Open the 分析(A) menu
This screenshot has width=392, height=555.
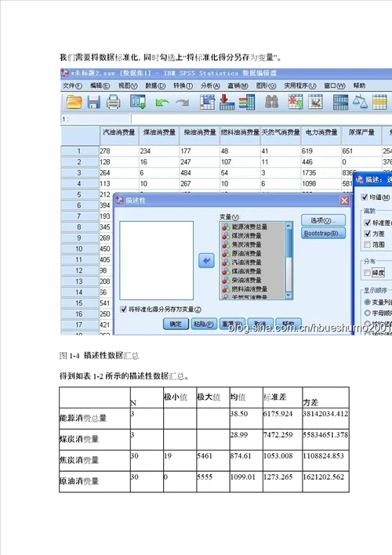pyautogui.click(x=210, y=85)
